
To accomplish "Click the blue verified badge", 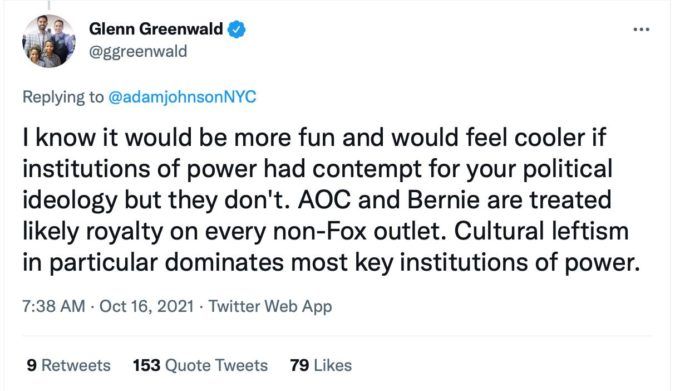I will pyautogui.click(x=236, y=29).
